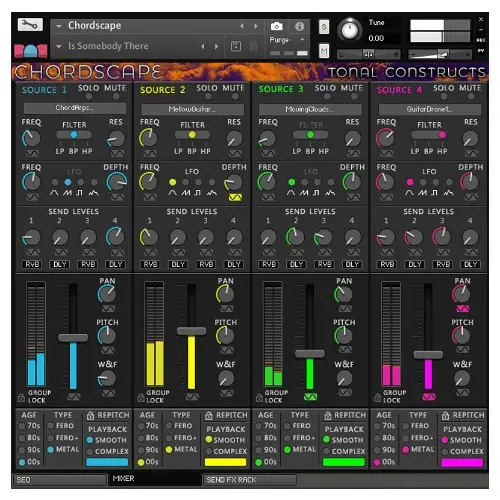
Task: Choose COMPLEX playback for Source 1
Action: [90, 451]
